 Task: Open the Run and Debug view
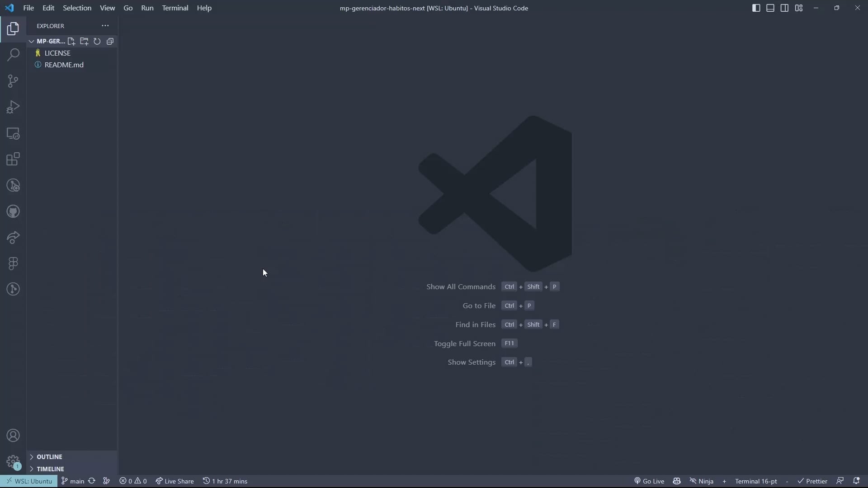pos(13,107)
